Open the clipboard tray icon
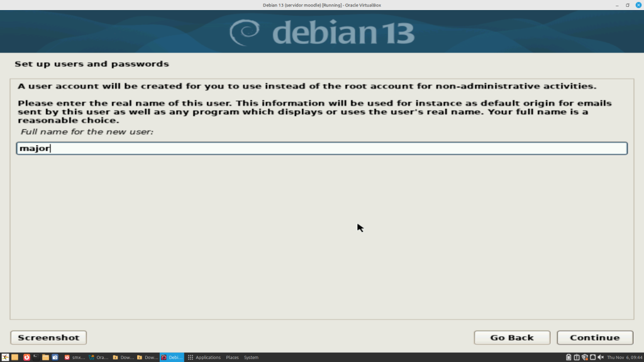The image size is (644, 362). coord(577,357)
